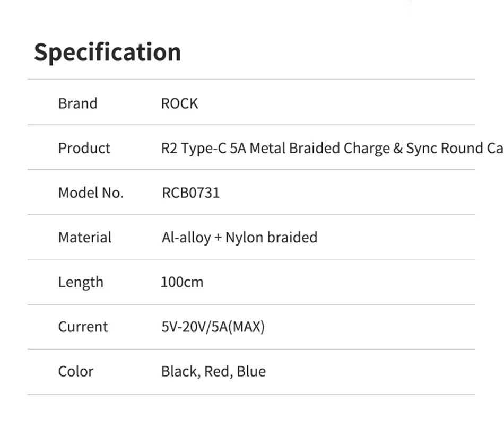This screenshot has height=428, width=504.
Task: Select the 100cm length value
Action: point(182,282)
